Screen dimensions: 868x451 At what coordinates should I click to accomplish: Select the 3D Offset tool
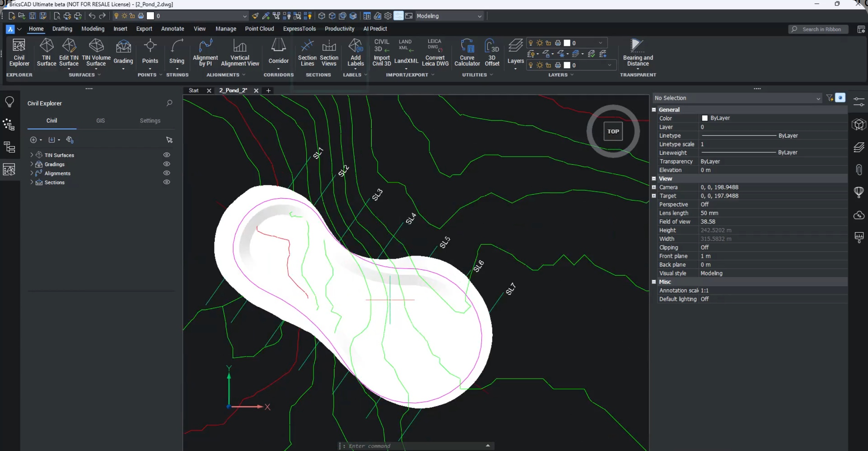492,52
